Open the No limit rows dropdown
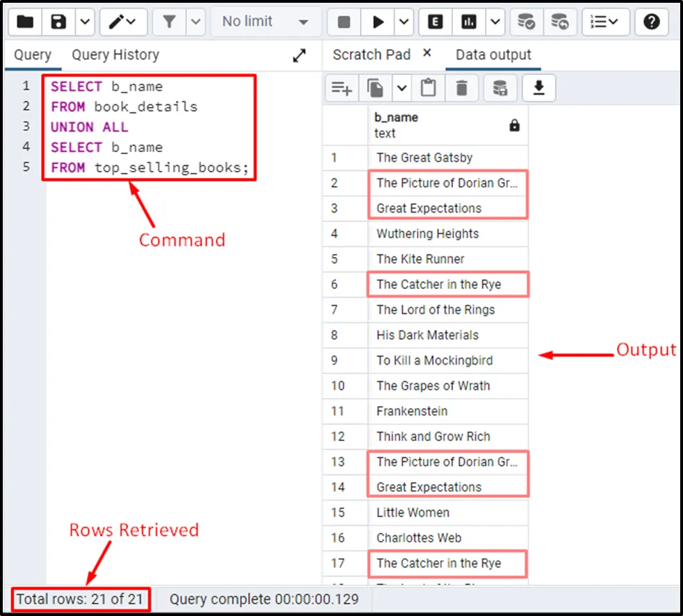The width and height of the screenshot is (683, 616). point(265,22)
